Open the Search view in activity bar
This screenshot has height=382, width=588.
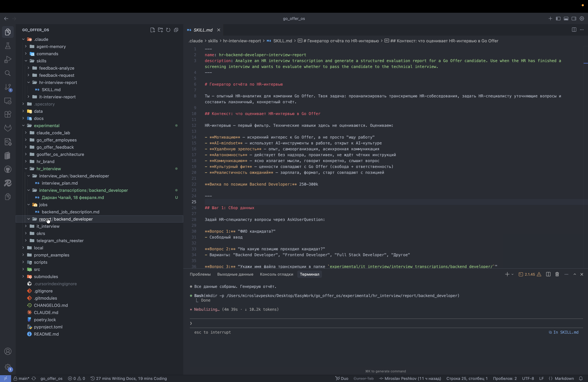(x=8, y=73)
